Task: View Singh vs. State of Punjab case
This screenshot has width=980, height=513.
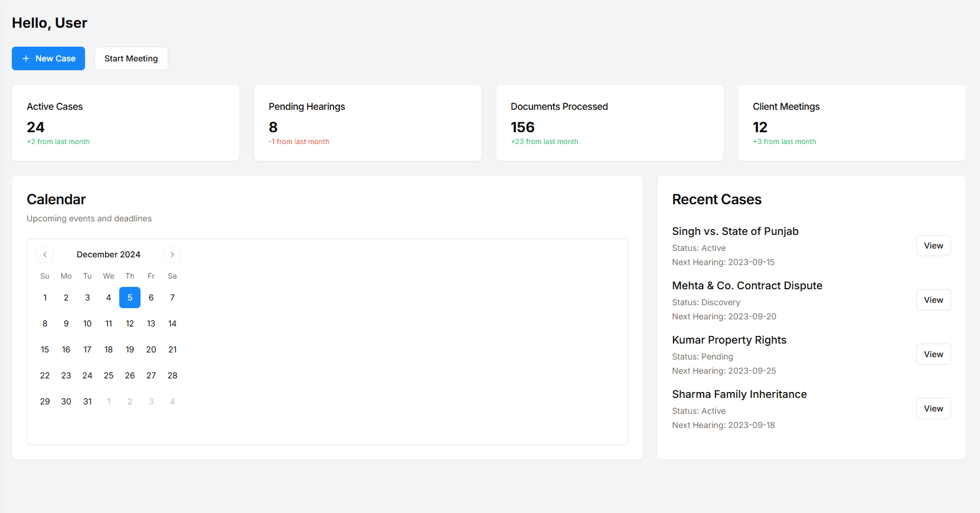Action: [933, 246]
